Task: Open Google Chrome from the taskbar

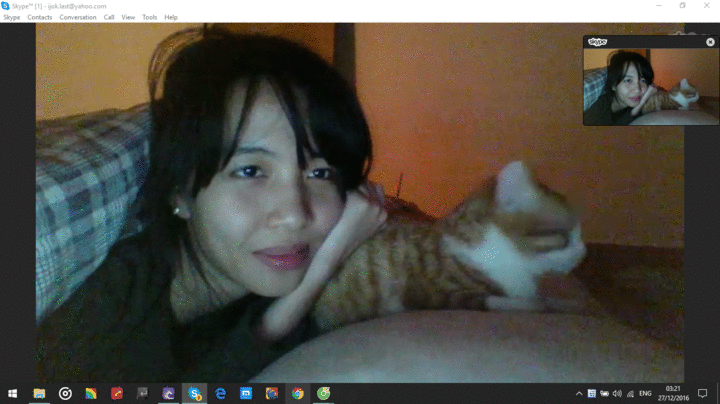Action: click(x=298, y=394)
